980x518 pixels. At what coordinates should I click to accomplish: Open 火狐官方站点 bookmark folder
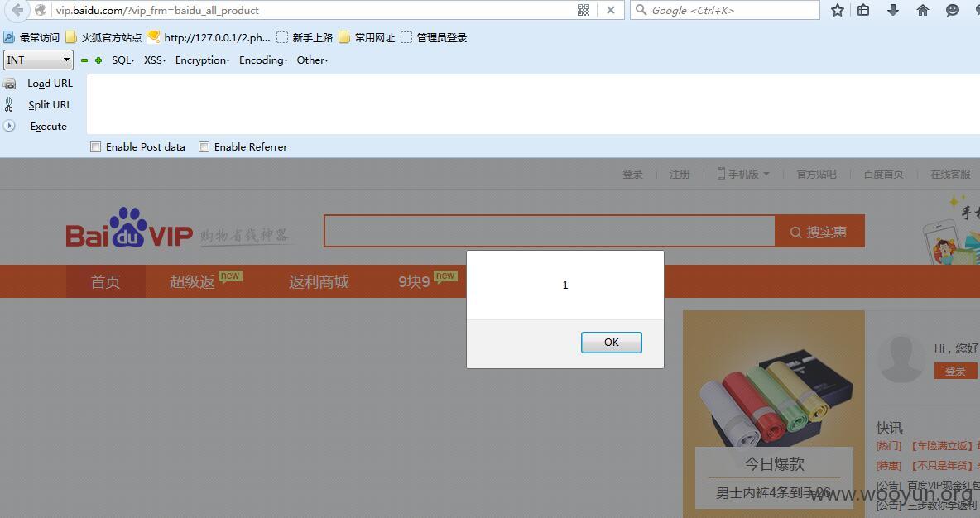(103, 37)
